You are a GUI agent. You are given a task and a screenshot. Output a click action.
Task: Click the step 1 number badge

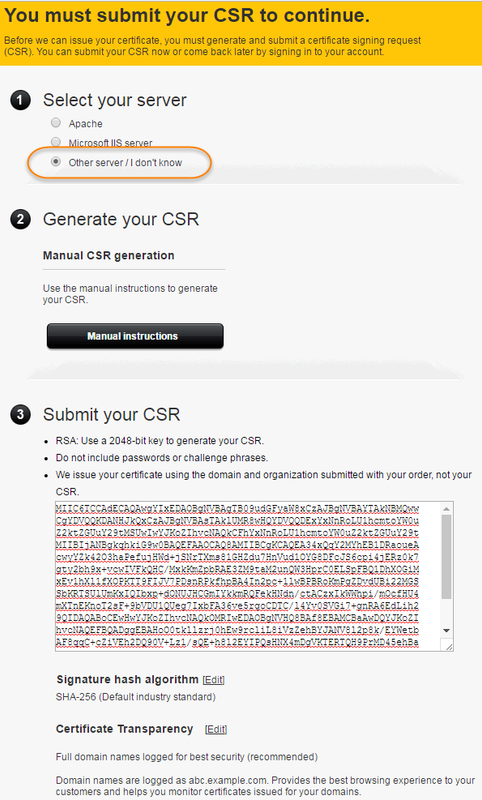point(20,100)
